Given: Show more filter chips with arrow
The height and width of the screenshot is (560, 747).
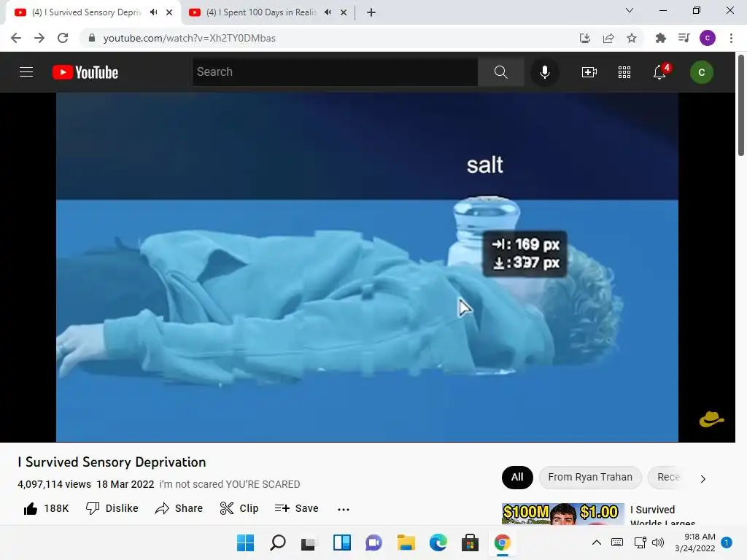Looking at the screenshot, I should pos(703,478).
